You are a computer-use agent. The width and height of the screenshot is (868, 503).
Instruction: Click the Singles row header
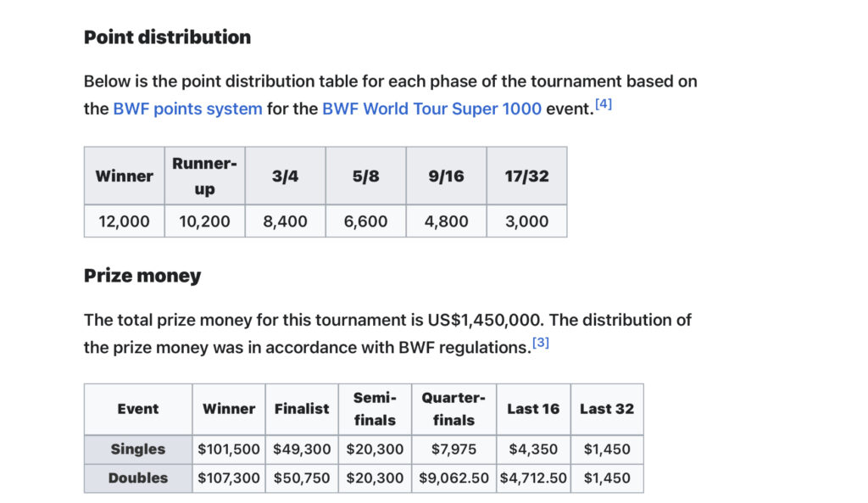[x=138, y=450]
